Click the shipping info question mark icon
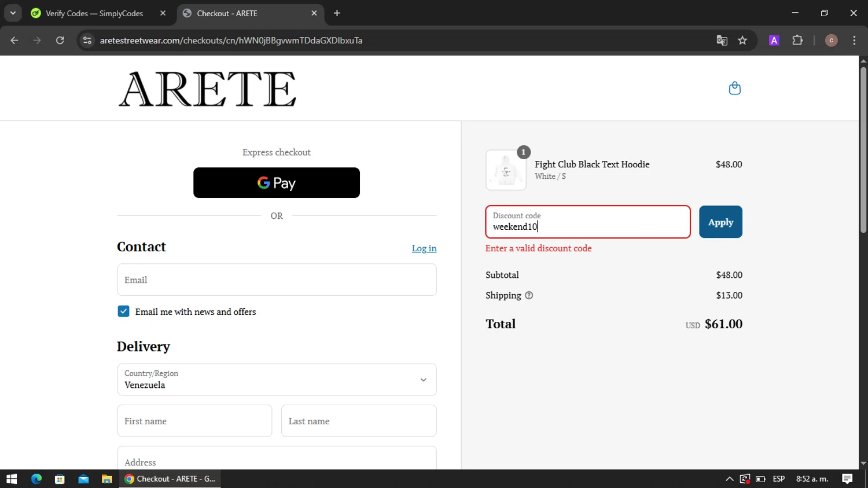Viewport: 868px width, 488px height. pos(529,295)
